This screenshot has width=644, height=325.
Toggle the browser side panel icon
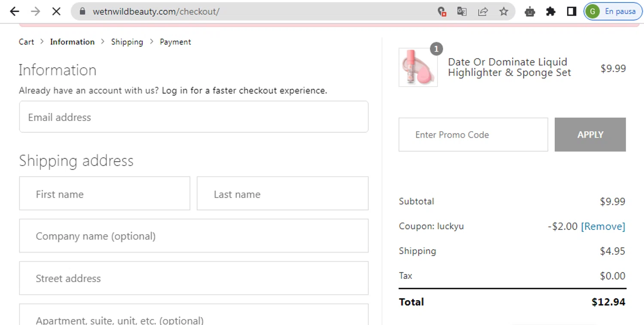coord(571,12)
